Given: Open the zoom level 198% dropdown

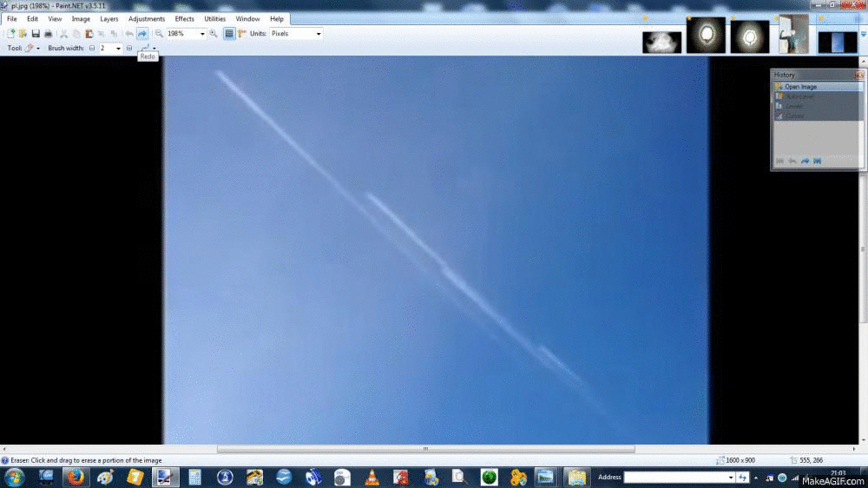Looking at the screenshot, I should (x=202, y=34).
